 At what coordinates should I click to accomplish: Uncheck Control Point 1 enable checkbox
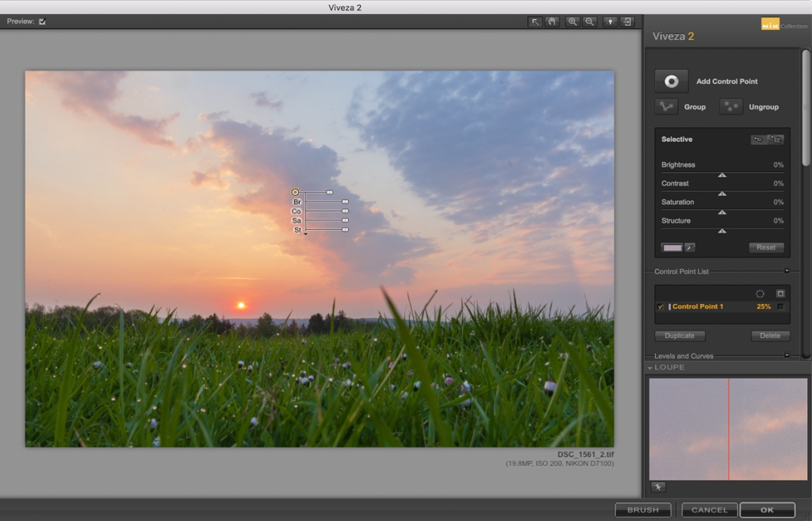[x=661, y=307]
